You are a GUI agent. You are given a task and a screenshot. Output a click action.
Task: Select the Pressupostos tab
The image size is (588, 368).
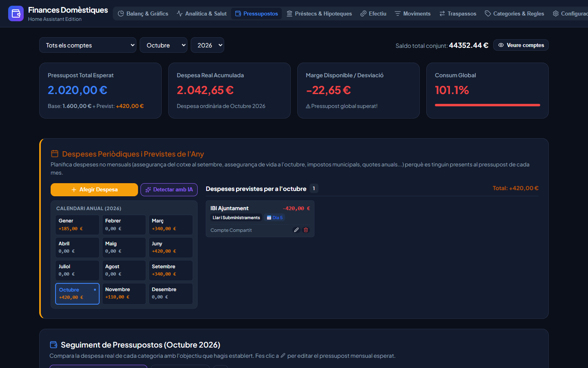tap(256, 13)
